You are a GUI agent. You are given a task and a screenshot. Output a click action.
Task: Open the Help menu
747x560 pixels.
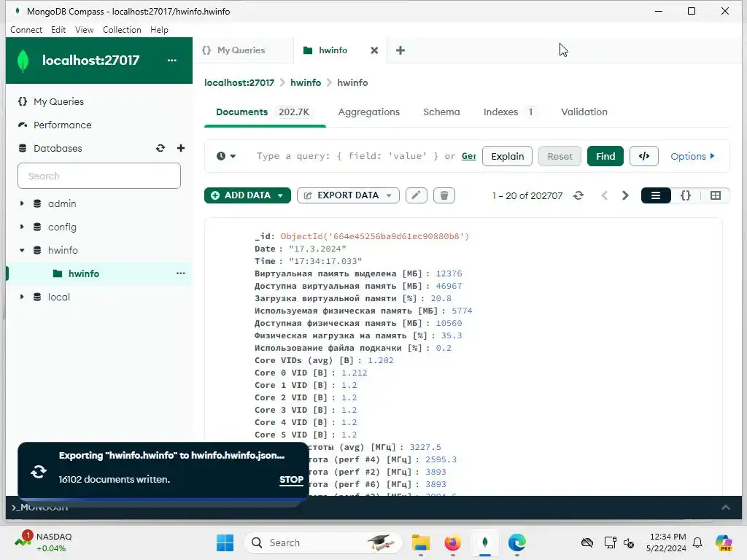point(159,29)
